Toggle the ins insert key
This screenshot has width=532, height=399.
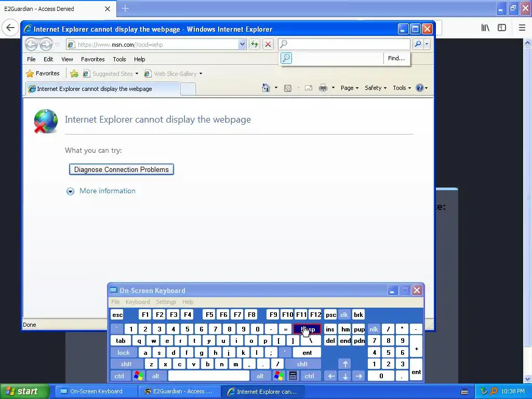click(x=330, y=329)
